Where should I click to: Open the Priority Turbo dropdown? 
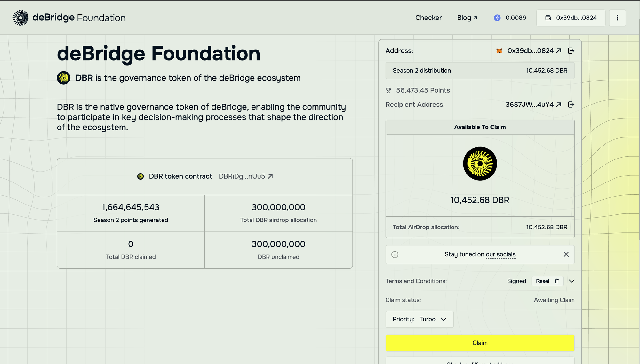tap(419, 319)
